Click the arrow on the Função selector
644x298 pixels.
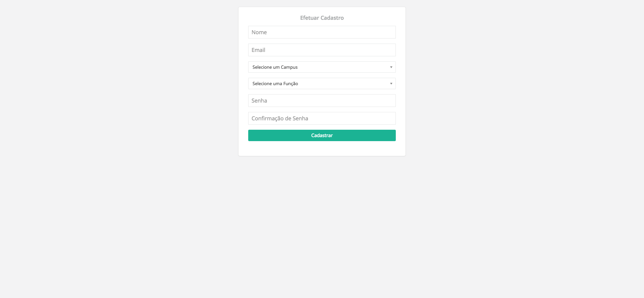[x=391, y=84]
